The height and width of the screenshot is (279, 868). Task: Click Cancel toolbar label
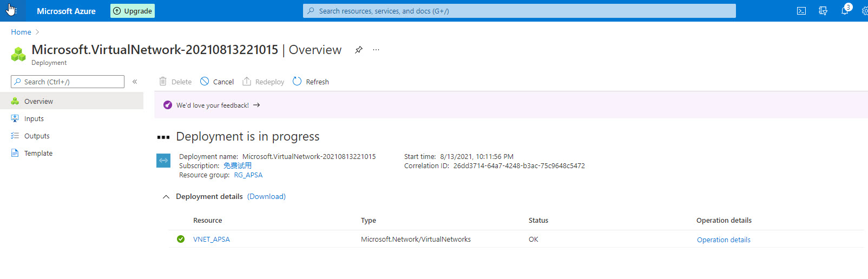coord(223,82)
